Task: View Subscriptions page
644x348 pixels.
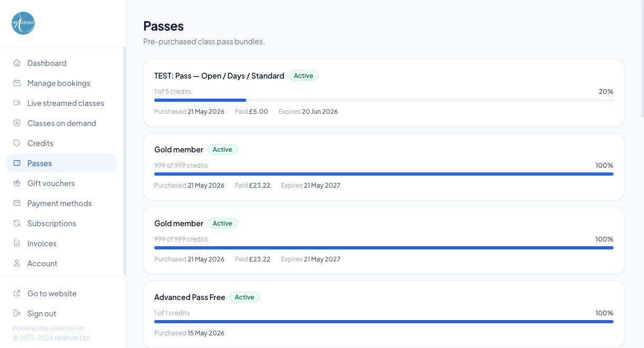Action: [62, 223]
